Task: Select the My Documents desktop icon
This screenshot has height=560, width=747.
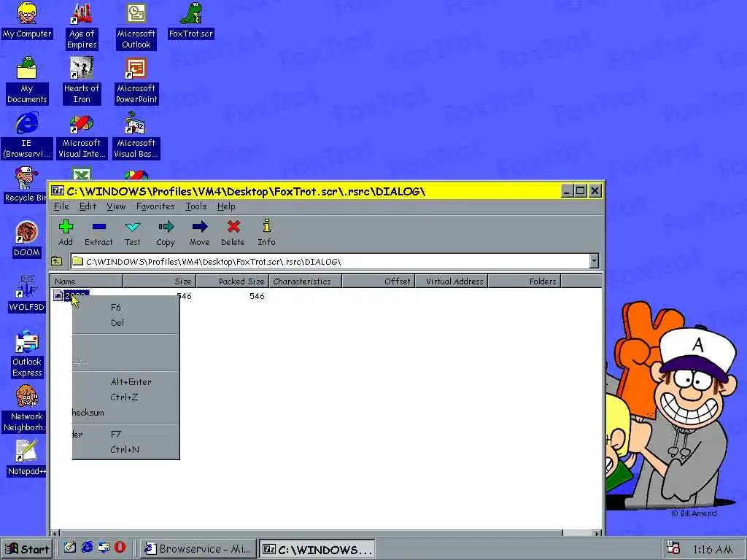Action: coord(27,80)
